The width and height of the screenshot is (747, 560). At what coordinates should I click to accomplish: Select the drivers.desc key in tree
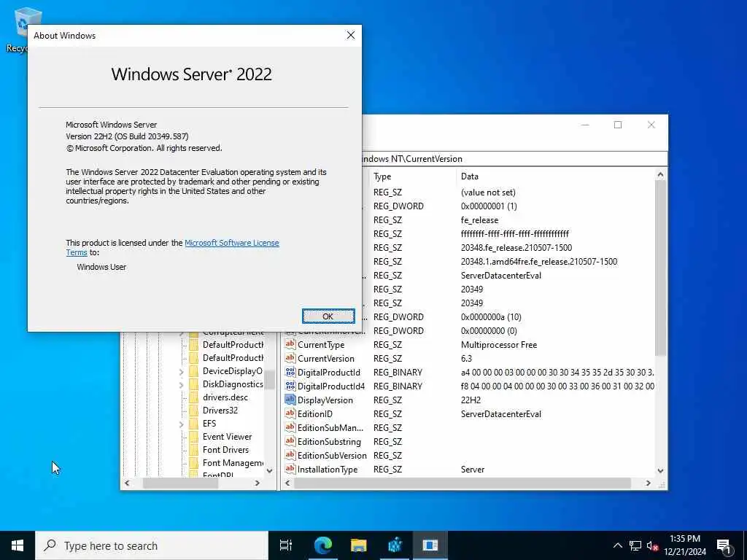point(225,397)
